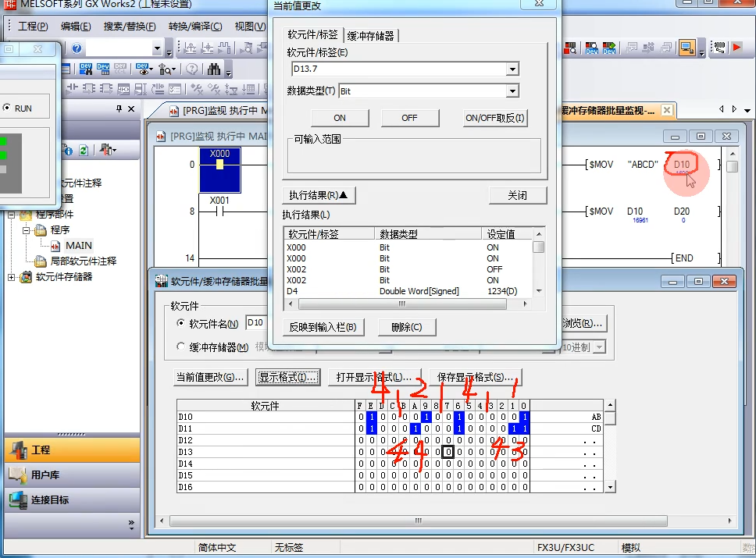
Task: Open the 数据类型 Bit dropdown
Action: pos(512,91)
